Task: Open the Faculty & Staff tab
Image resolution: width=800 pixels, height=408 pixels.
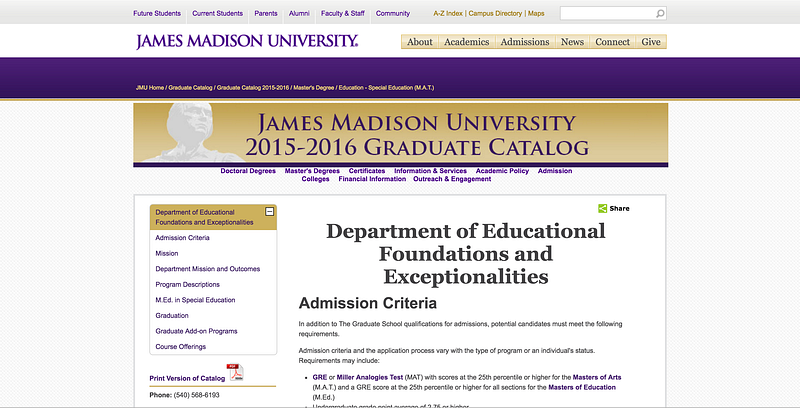Action: click(342, 13)
